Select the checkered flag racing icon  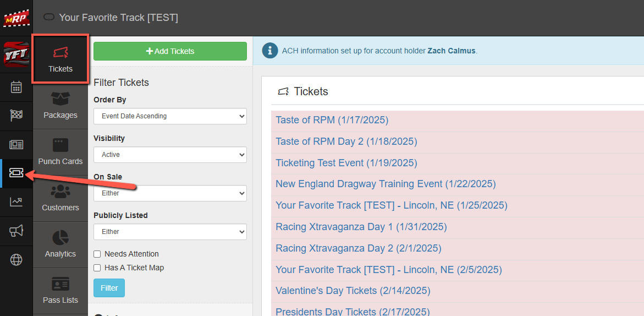[x=16, y=116]
